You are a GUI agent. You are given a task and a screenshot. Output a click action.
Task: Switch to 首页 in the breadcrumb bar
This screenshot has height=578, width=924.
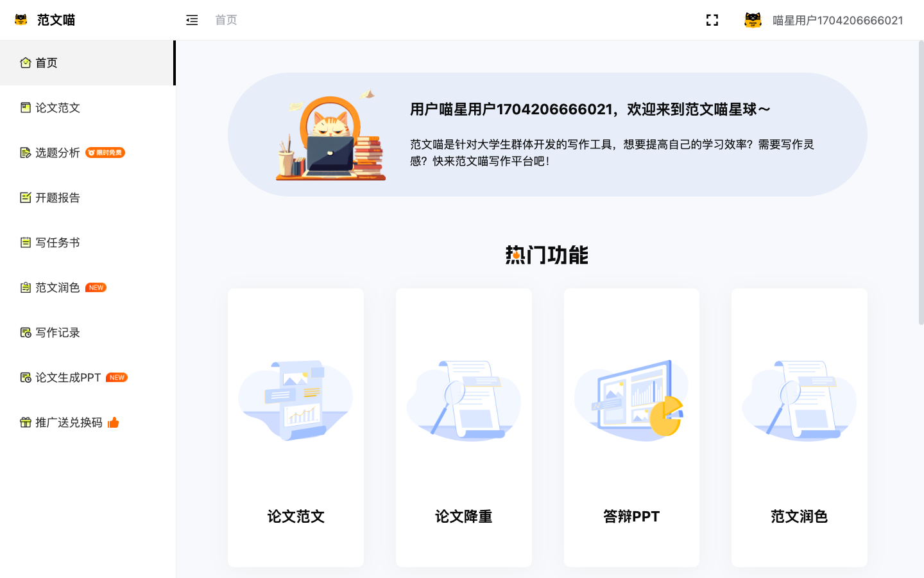pyautogui.click(x=226, y=20)
